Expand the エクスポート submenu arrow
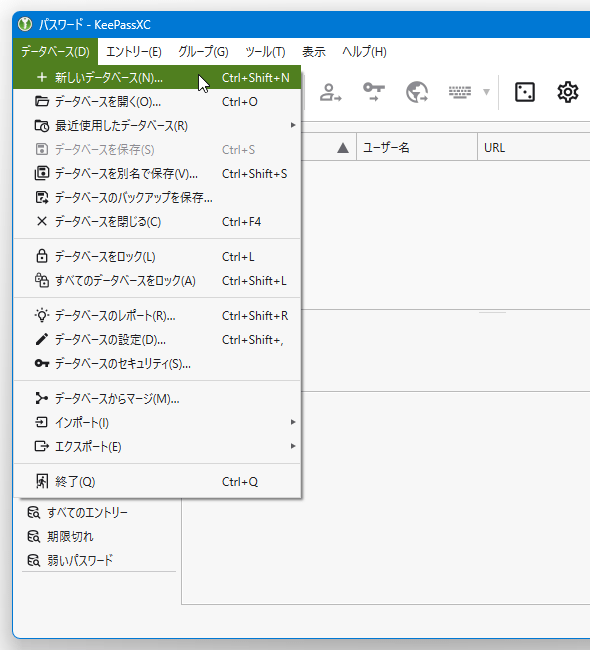The image size is (590, 650). [x=293, y=446]
